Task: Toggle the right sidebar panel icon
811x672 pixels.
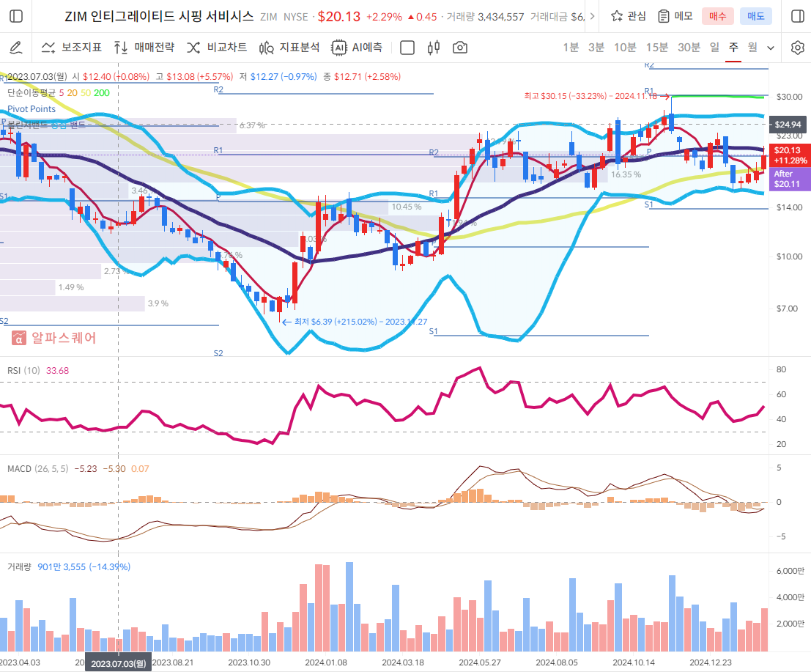Action: (x=798, y=16)
